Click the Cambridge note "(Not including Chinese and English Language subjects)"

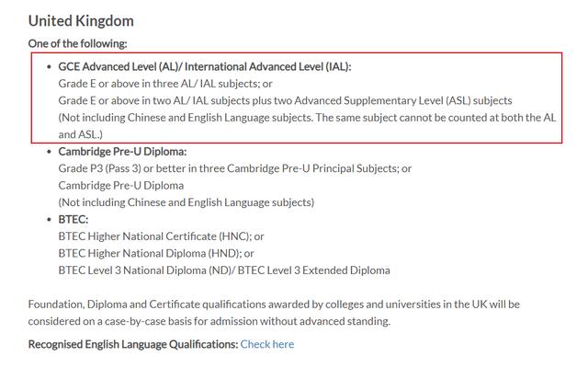(x=186, y=201)
